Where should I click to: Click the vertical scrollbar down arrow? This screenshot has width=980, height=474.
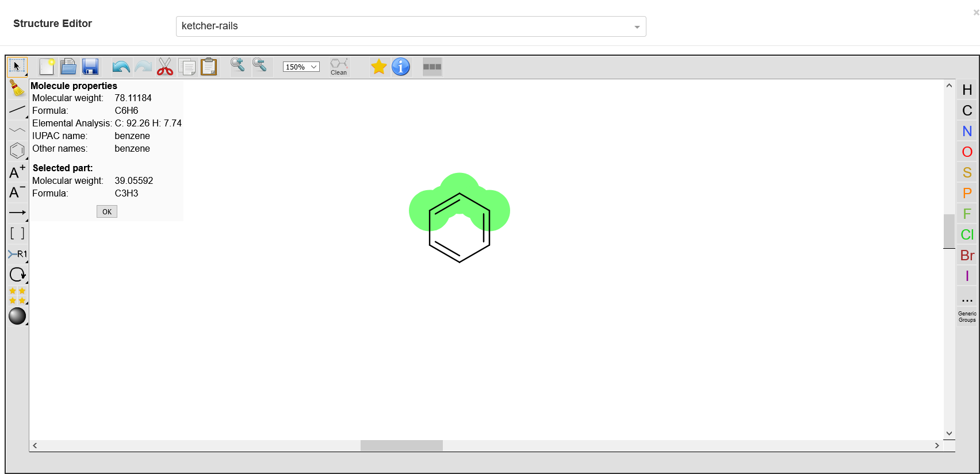click(x=949, y=433)
